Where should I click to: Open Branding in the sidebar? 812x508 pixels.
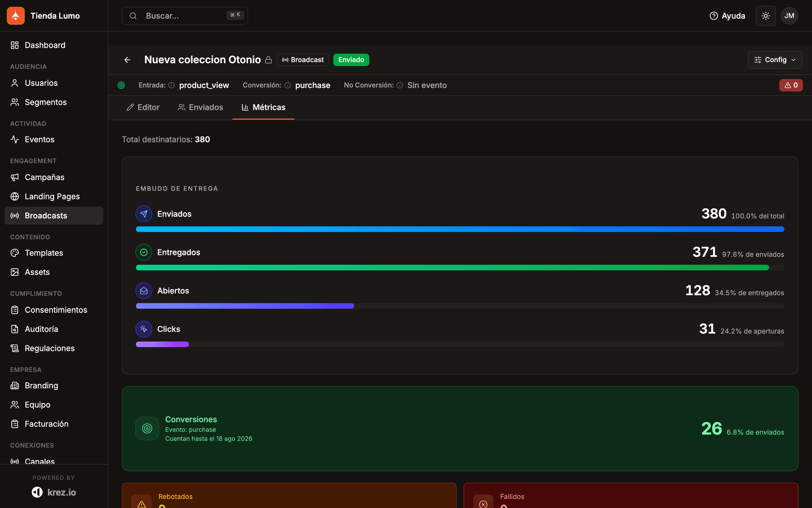tap(54, 385)
